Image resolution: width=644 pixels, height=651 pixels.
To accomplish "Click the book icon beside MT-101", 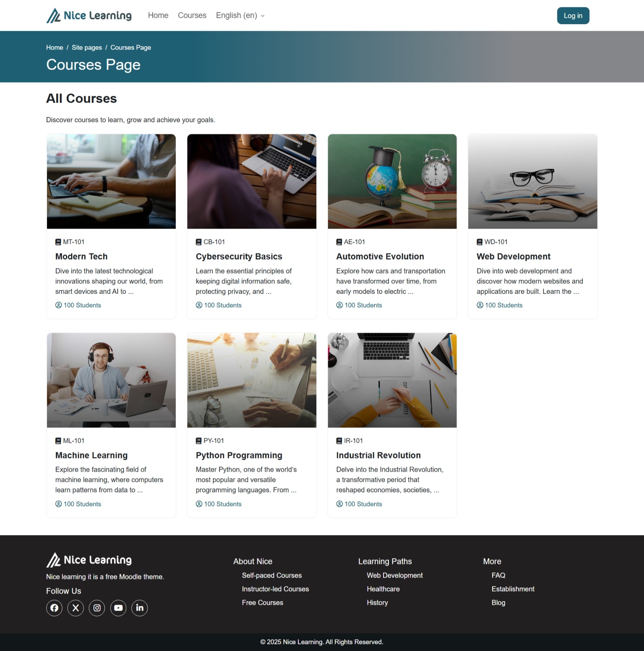I will (58, 242).
